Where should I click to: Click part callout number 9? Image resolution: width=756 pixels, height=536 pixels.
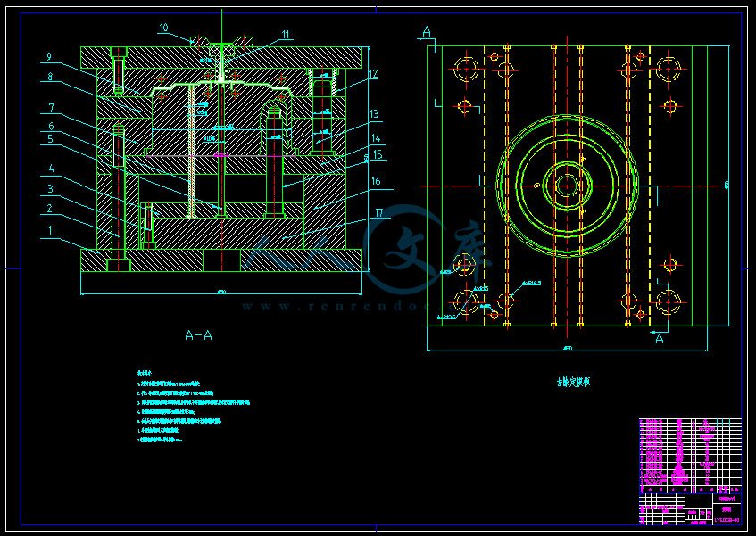pos(50,57)
